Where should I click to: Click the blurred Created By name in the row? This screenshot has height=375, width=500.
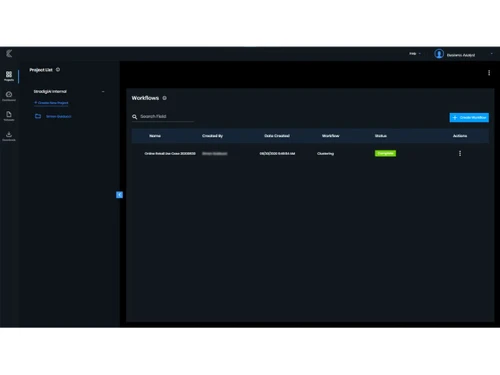click(x=215, y=154)
